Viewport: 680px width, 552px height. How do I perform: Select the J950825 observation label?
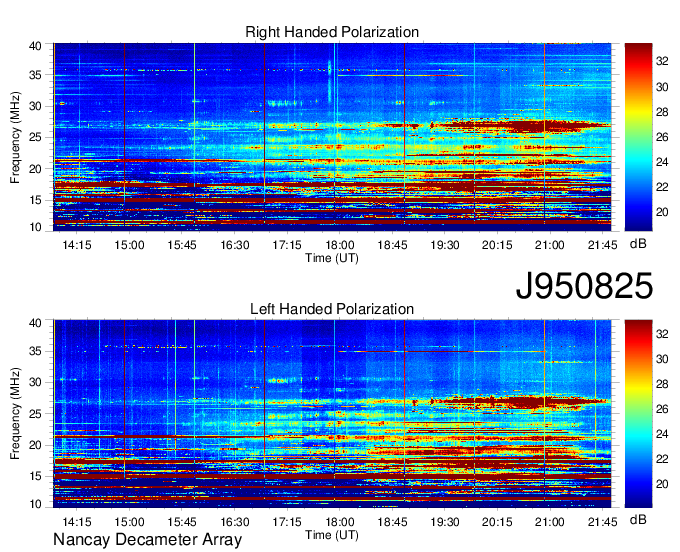584,286
